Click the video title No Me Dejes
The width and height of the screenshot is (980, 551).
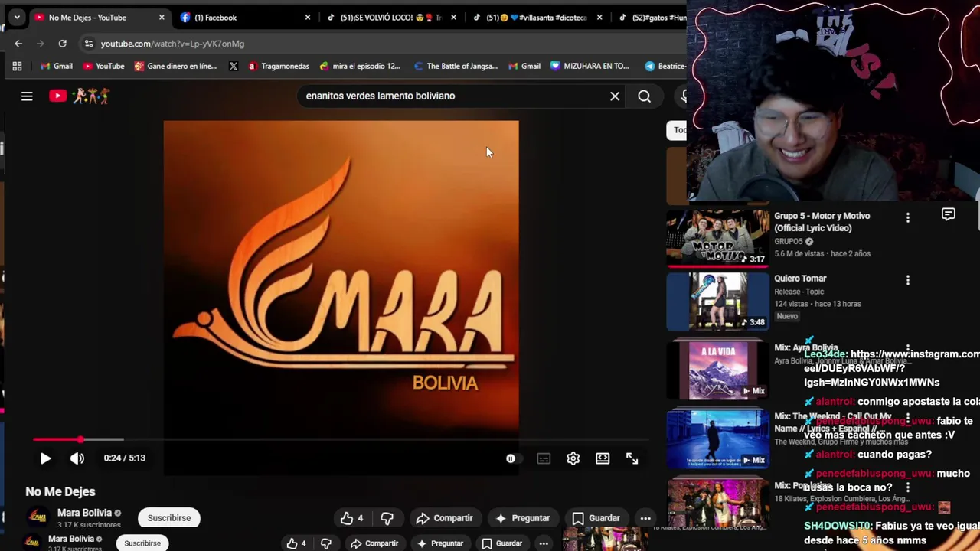pos(60,492)
